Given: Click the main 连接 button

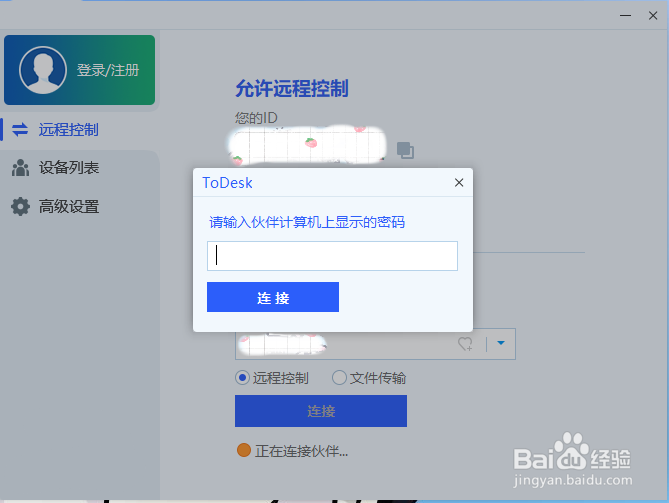Looking at the screenshot, I should [x=321, y=411].
